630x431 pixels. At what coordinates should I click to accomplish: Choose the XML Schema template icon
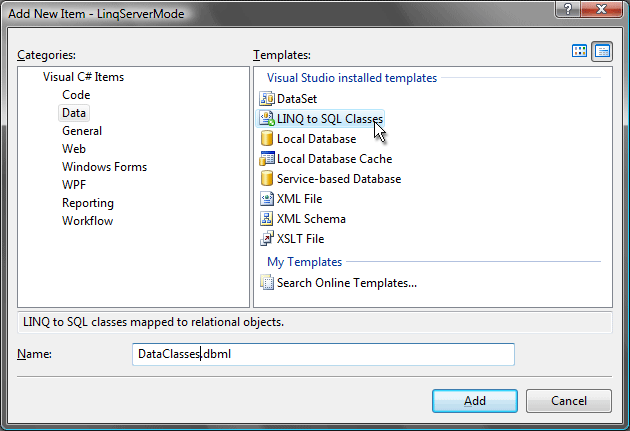coord(267,219)
